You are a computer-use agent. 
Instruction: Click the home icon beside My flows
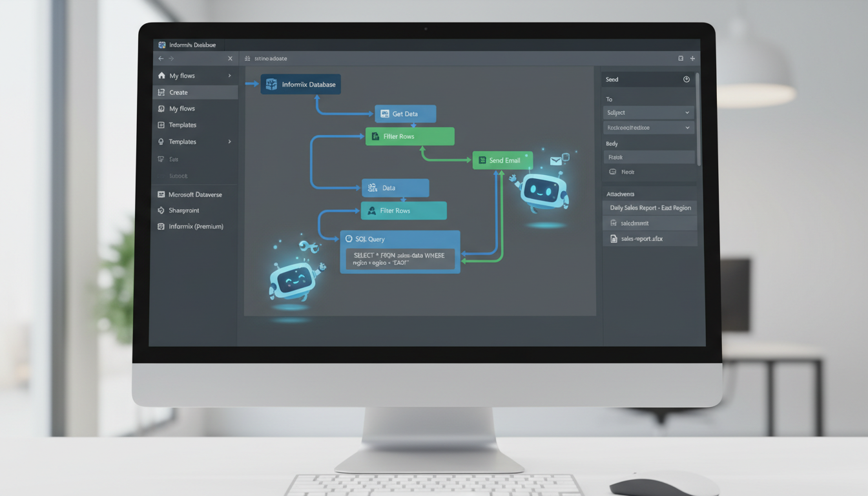[x=161, y=76]
